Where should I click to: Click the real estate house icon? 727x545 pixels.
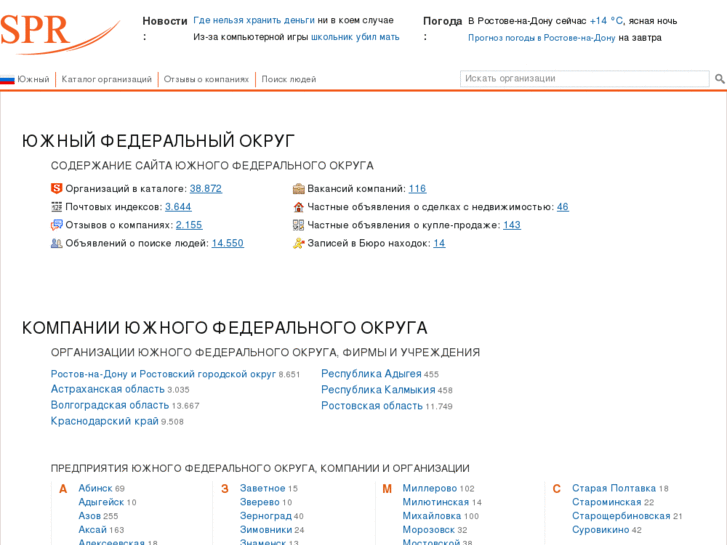299,206
